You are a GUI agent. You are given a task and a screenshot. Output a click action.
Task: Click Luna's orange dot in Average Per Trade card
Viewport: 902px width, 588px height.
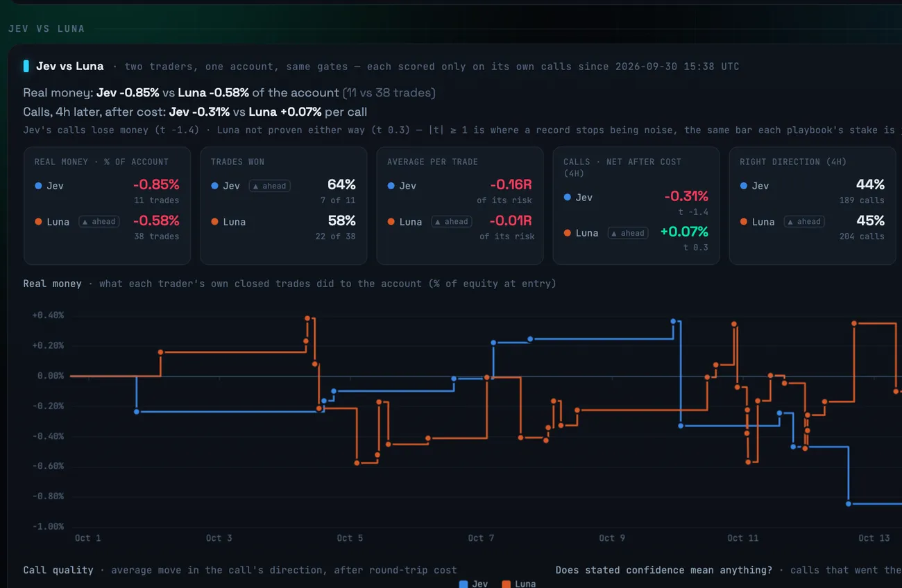pyautogui.click(x=391, y=222)
